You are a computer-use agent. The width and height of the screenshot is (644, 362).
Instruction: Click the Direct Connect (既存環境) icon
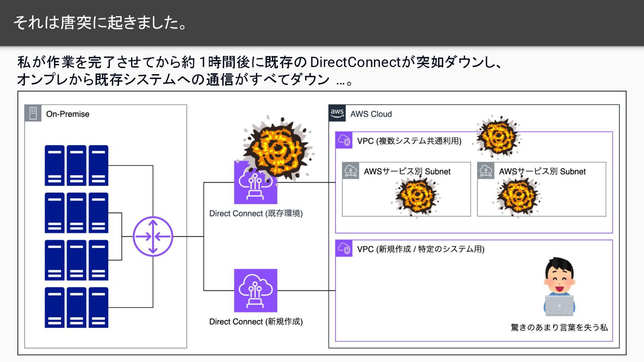coord(255,182)
